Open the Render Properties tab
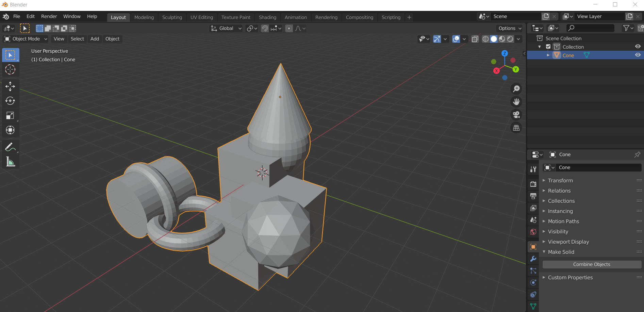Viewport: 644px width, 312px height. [x=533, y=184]
